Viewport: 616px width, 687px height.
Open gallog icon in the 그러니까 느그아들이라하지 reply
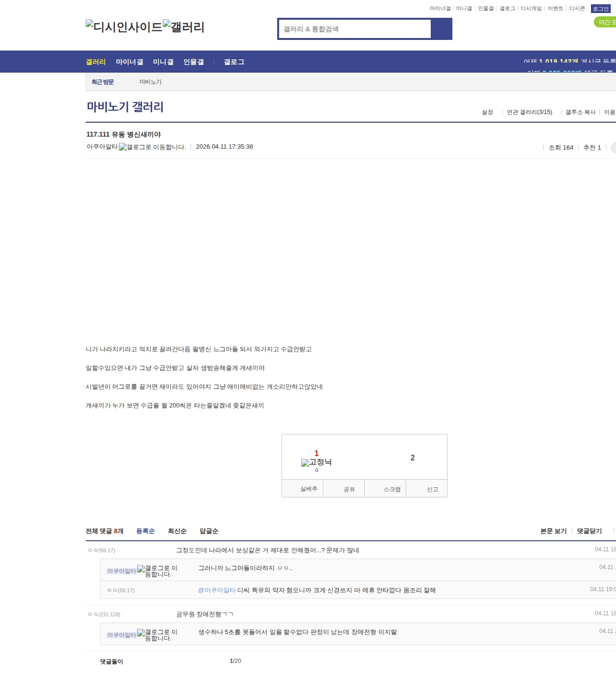157,571
